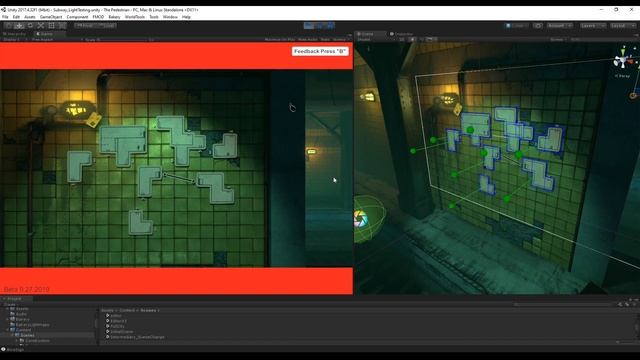640x360 pixels.
Task: Open the Bakery menu
Action: point(114,17)
